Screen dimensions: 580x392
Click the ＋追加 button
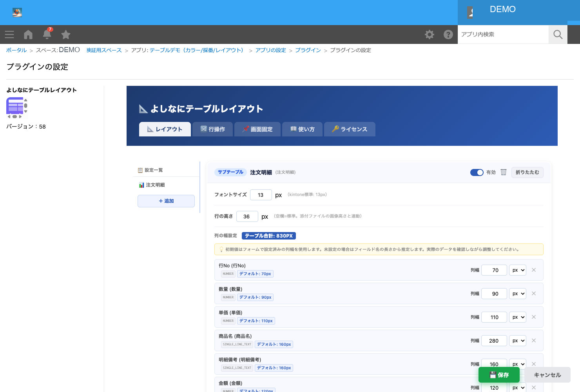pos(166,201)
